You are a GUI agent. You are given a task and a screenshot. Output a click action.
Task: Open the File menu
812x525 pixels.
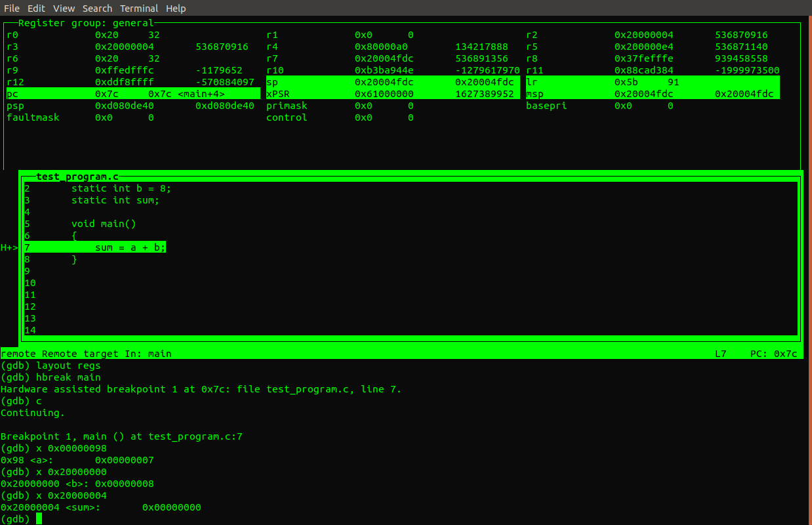pos(11,9)
